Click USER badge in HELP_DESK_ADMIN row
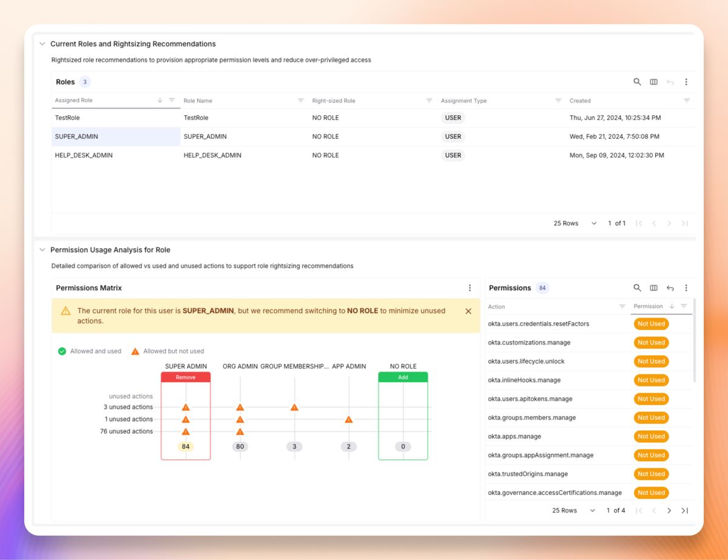 coord(453,155)
